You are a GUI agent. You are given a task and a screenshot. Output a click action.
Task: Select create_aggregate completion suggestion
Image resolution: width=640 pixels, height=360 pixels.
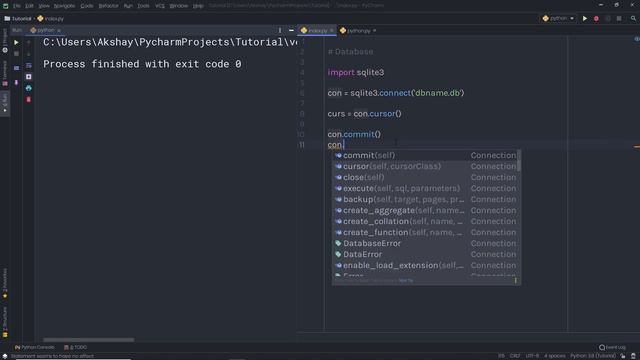coord(425,211)
